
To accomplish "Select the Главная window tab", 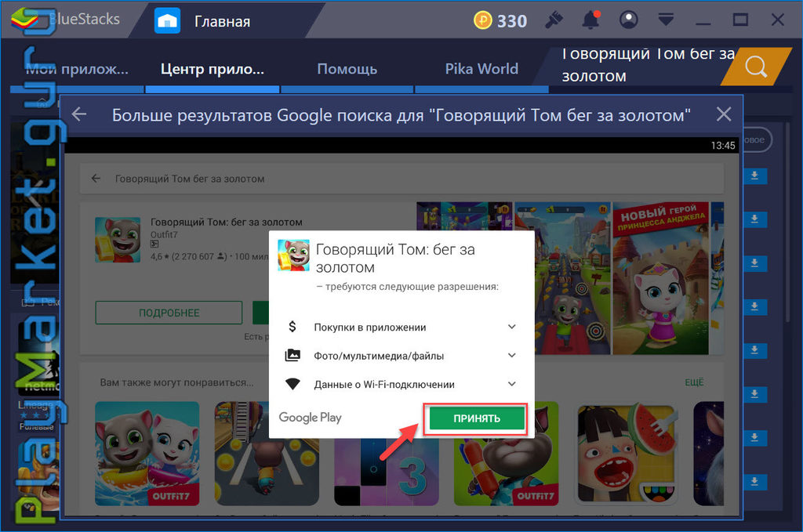I will coord(222,21).
